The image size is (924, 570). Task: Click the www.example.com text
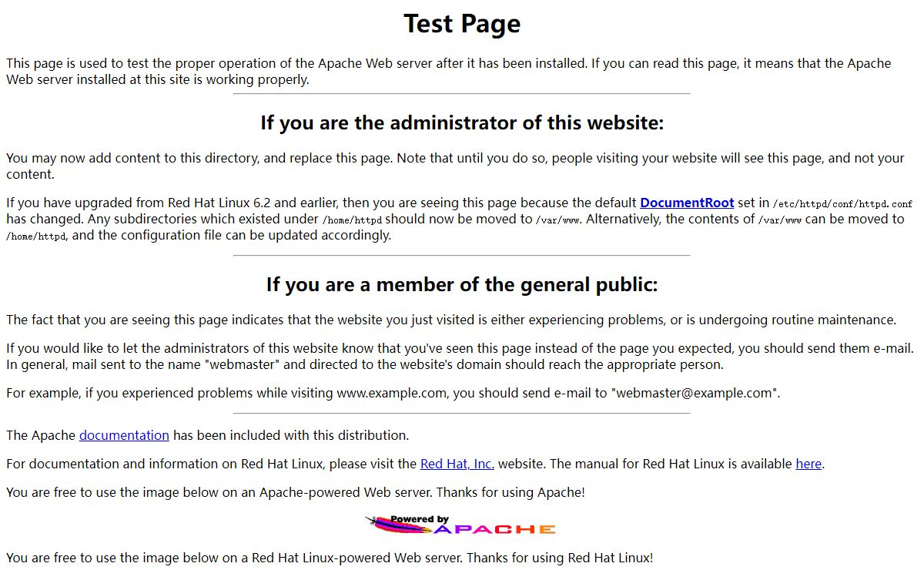(x=391, y=393)
